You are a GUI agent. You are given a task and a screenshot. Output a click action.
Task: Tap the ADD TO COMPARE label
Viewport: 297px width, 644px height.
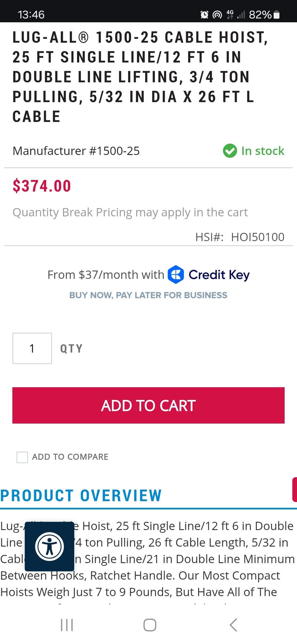70,457
